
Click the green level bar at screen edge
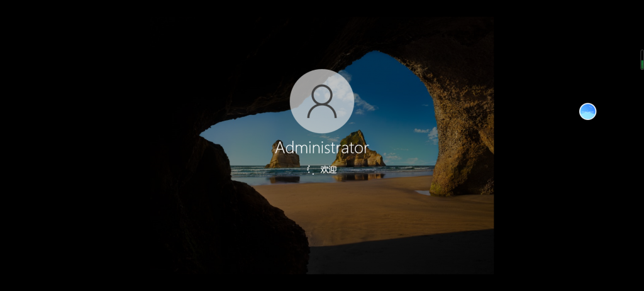(x=642, y=60)
